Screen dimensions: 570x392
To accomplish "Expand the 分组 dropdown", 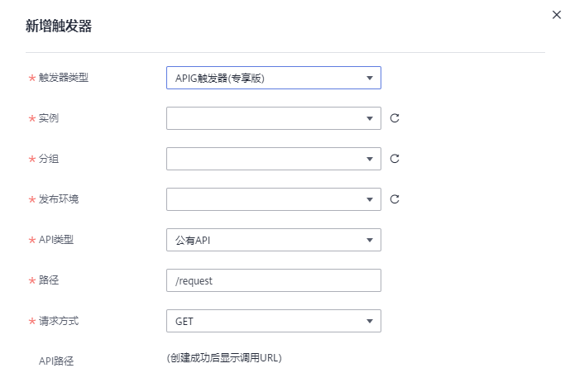I will point(273,159).
